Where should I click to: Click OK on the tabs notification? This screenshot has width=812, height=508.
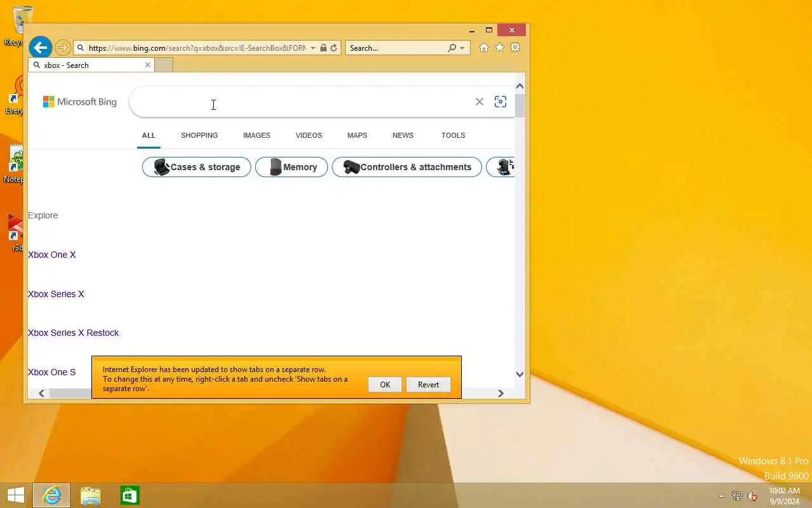(x=385, y=385)
